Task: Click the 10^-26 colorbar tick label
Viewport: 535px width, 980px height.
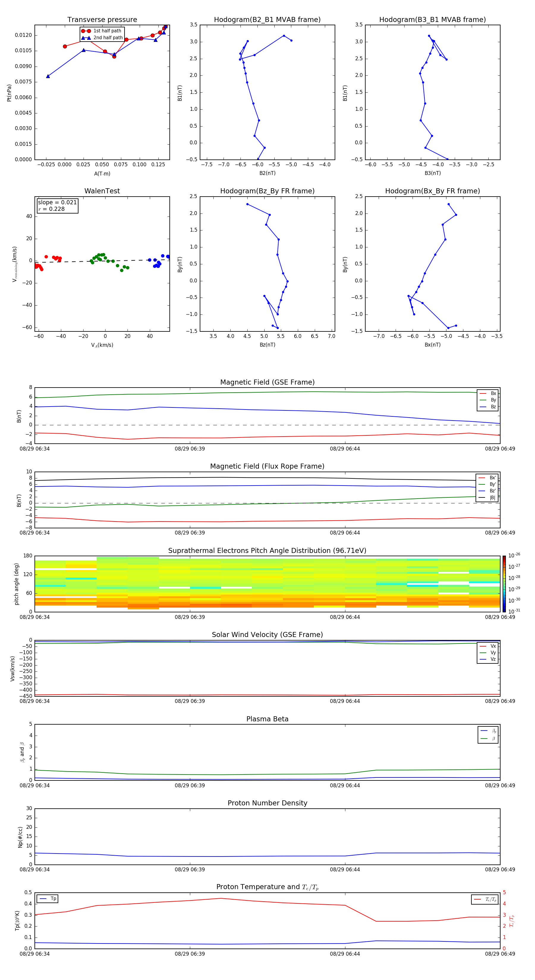Action: [x=514, y=555]
